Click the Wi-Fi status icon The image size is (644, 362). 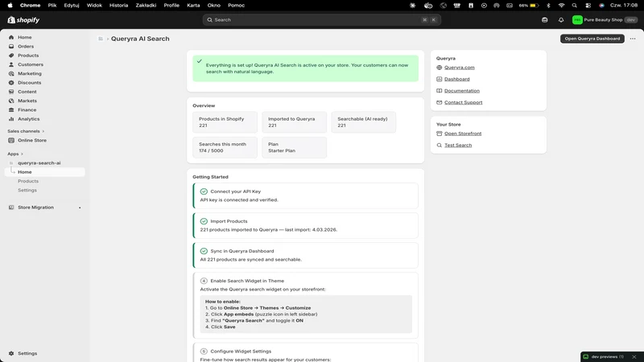[x=561, y=6]
